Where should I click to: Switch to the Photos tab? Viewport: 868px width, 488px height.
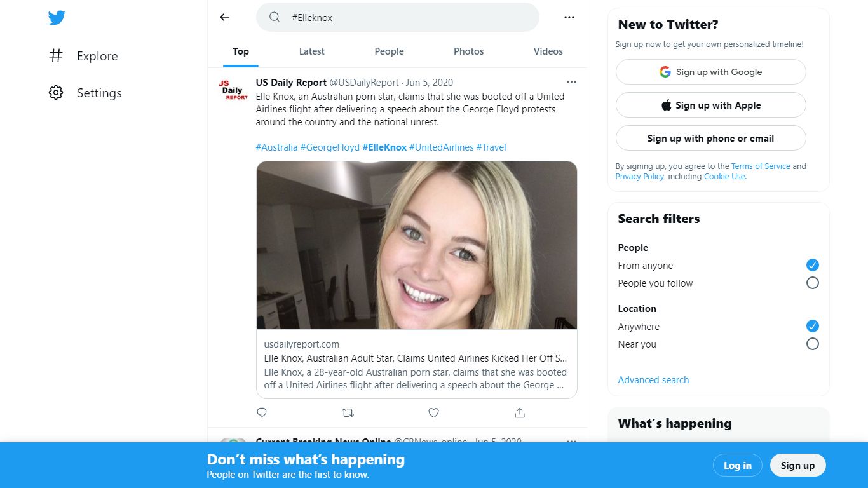469,51
